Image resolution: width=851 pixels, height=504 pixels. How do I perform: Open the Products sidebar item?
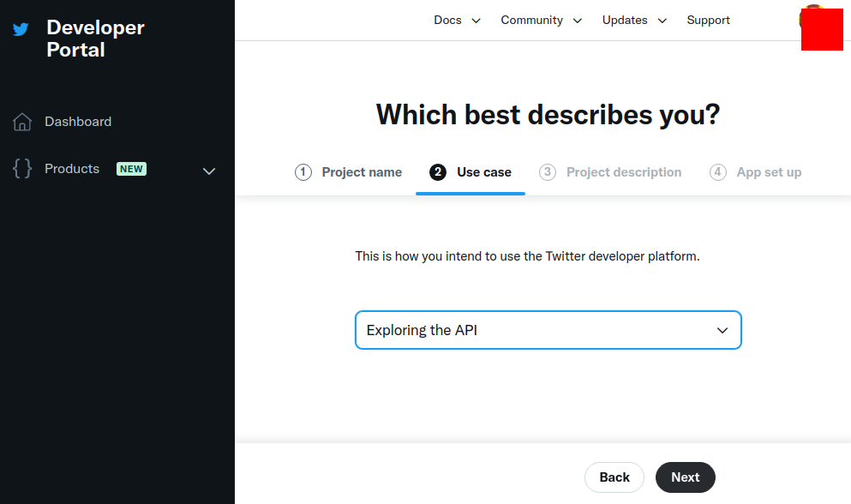point(72,169)
